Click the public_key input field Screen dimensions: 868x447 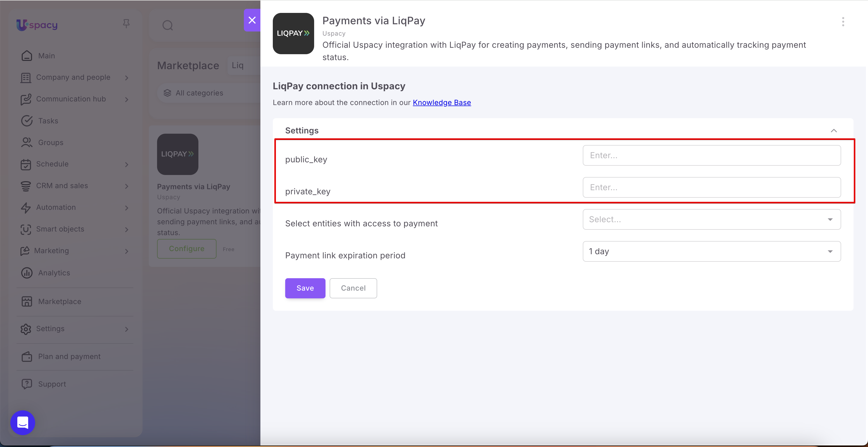712,156
